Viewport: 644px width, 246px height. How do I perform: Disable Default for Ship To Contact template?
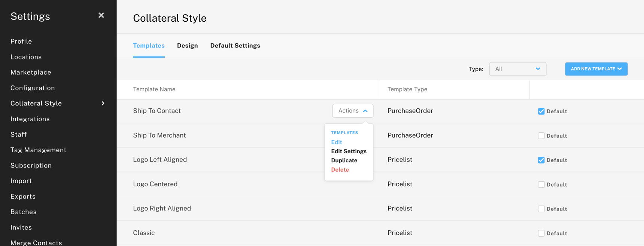pyautogui.click(x=541, y=111)
